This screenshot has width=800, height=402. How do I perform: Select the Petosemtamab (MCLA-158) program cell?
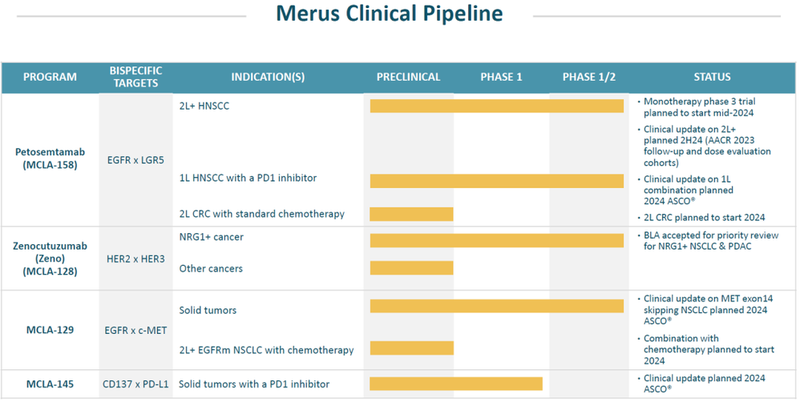(50, 158)
